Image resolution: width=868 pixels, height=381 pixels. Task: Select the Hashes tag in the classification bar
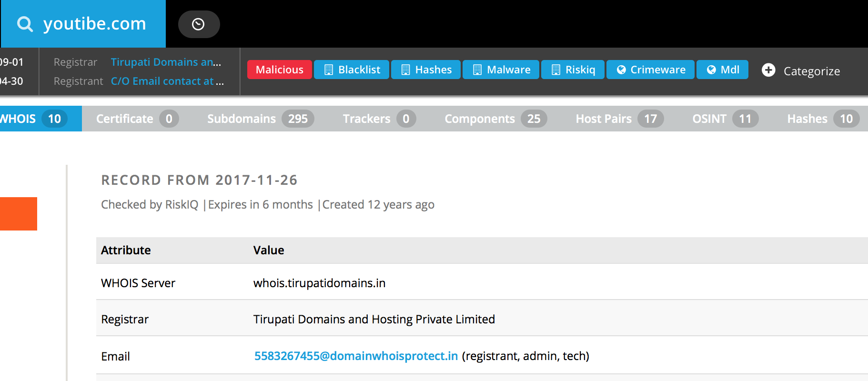coord(426,70)
